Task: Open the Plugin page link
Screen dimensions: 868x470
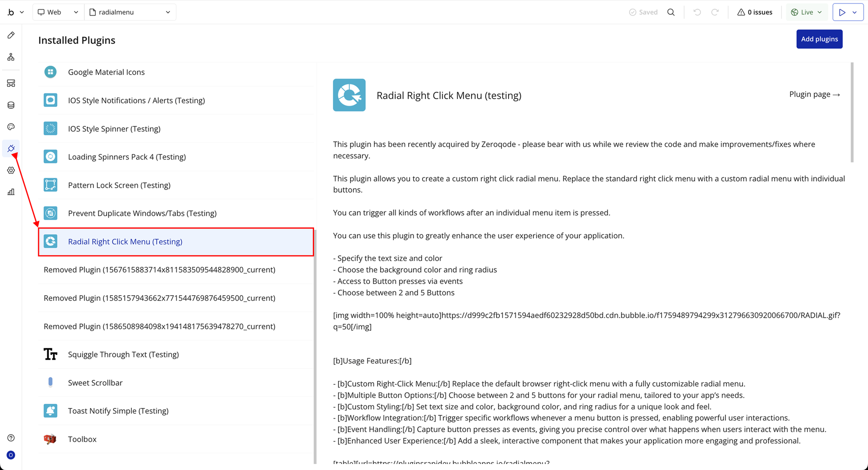Action: pos(814,94)
